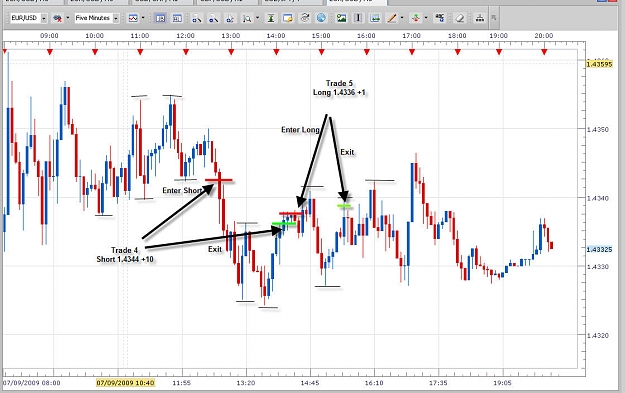Toggle the highlighted chart layout button
Viewport: 625px width, 393px height.
coord(161,18)
